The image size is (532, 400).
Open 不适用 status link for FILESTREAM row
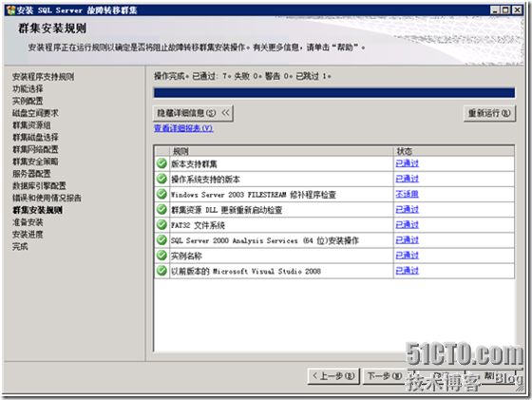[x=408, y=194]
